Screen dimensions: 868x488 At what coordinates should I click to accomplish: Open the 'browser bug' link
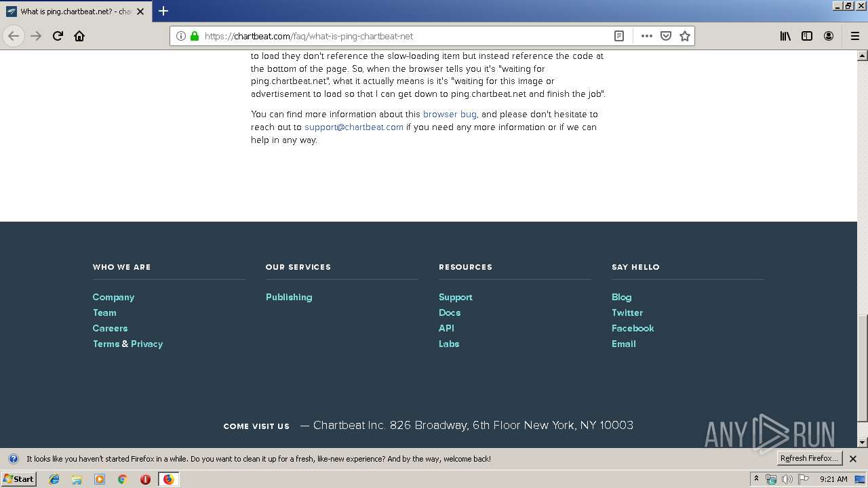click(x=450, y=114)
